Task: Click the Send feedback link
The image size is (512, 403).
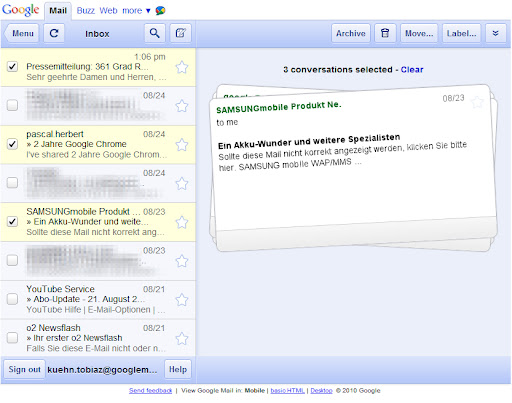Action: [151, 391]
